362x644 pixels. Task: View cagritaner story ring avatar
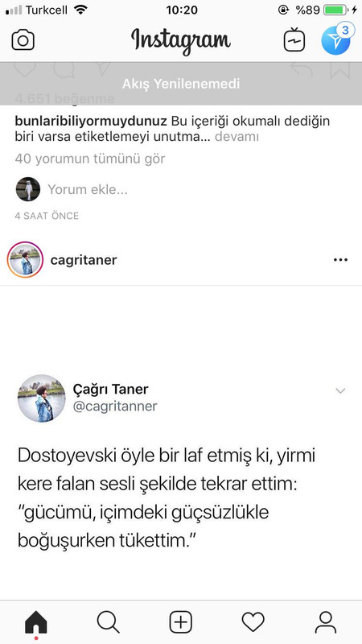(26, 260)
